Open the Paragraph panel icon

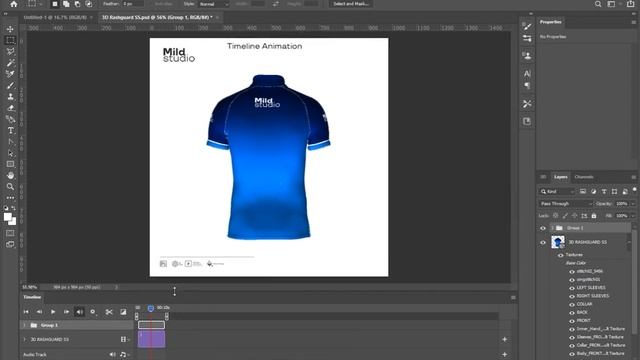point(527,85)
